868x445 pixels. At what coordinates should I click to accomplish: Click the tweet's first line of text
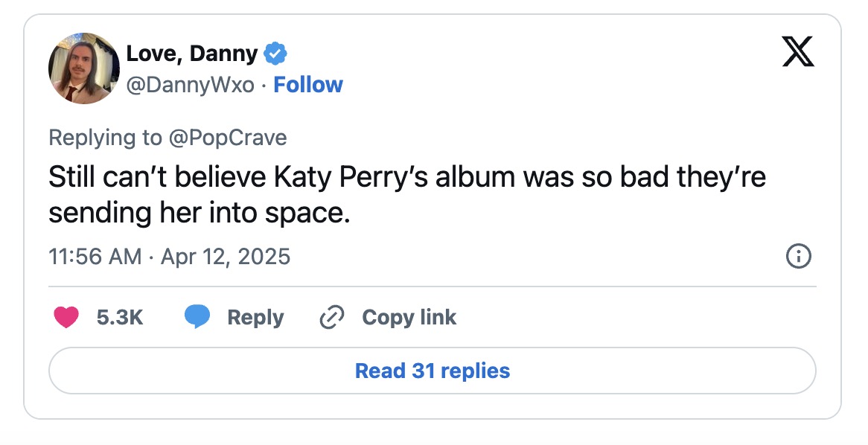tap(407, 178)
